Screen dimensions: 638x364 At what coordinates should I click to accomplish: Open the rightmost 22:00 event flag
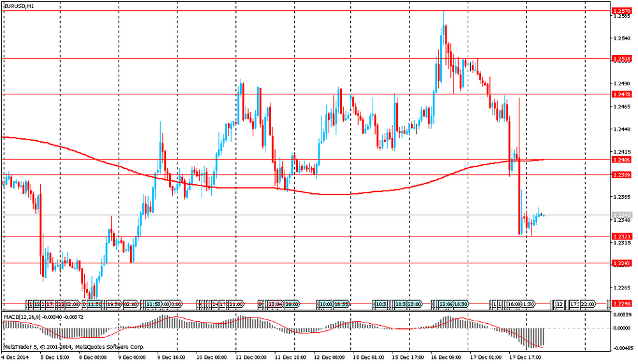[x=588, y=305]
